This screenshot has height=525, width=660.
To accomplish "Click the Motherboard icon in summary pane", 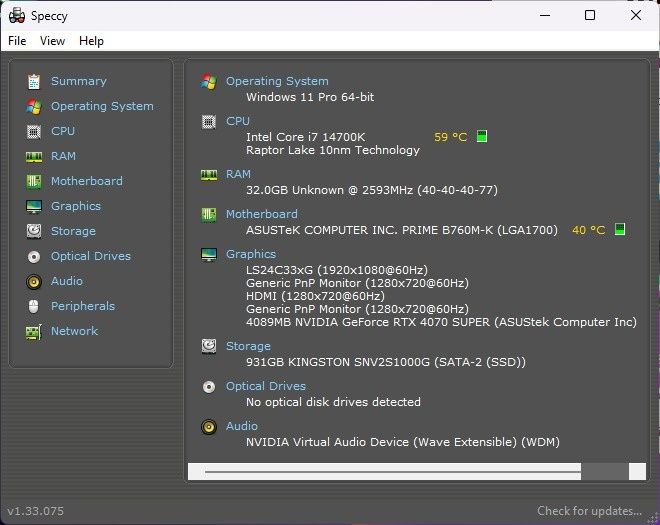I will point(209,215).
